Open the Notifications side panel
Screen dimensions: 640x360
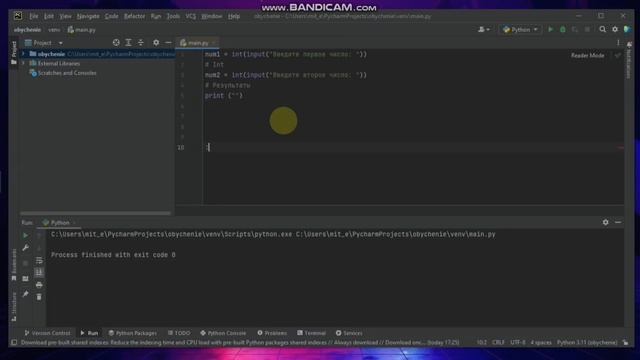pos(629,60)
